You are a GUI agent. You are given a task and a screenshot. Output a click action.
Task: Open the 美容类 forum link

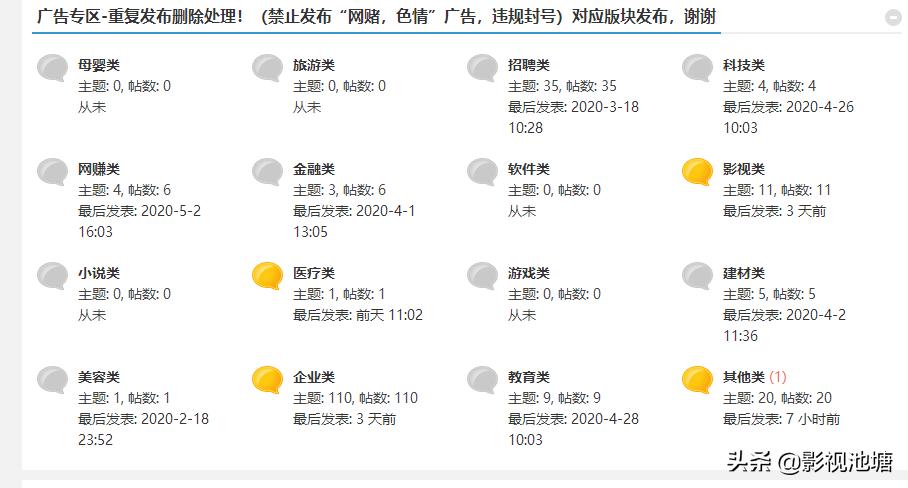point(99,377)
